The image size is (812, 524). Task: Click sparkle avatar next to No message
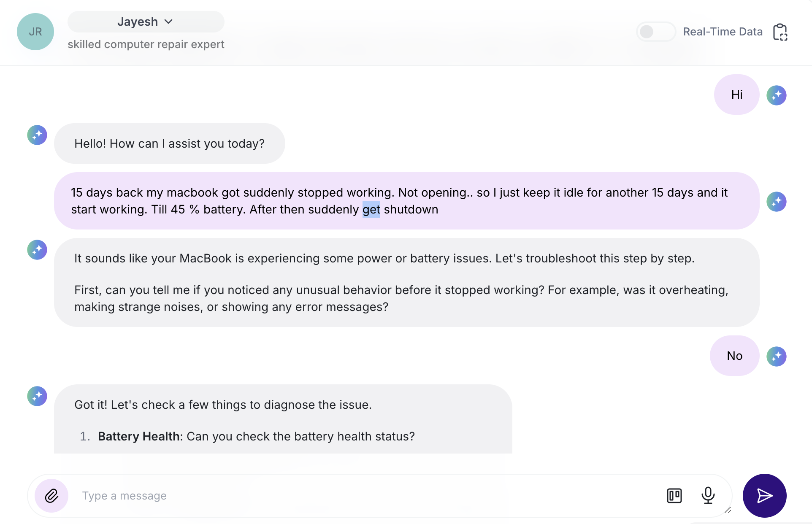[x=776, y=357]
